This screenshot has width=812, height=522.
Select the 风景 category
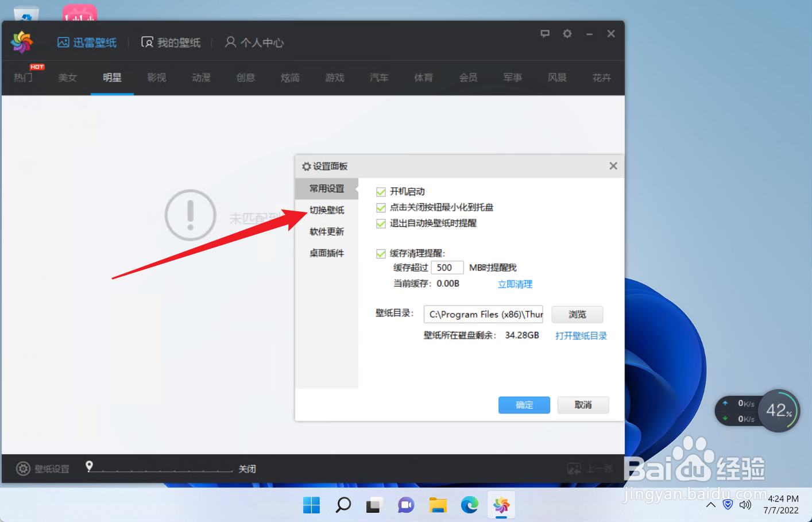[x=557, y=77]
